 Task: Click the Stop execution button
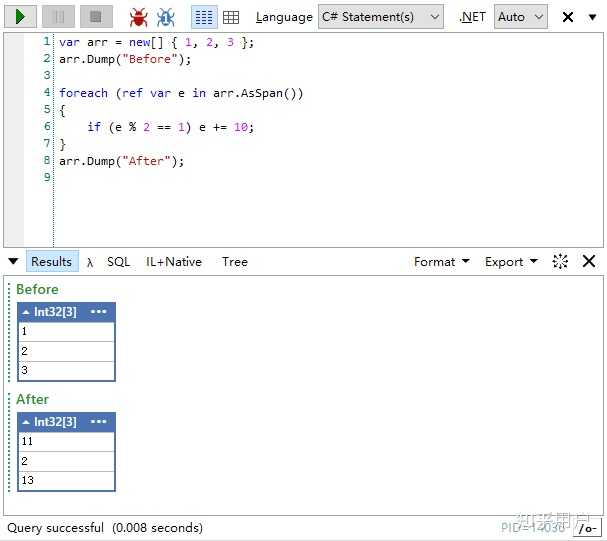[x=96, y=17]
